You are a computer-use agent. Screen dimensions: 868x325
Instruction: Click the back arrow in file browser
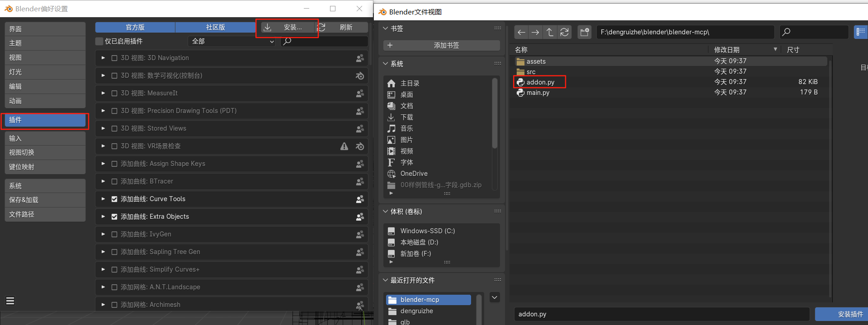[x=521, y=32]
